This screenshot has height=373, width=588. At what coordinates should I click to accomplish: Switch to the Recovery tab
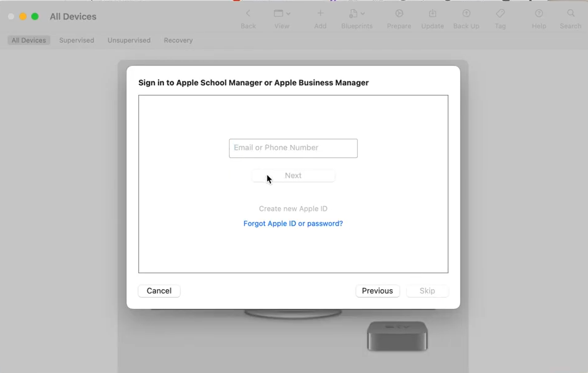pos(178,40)
